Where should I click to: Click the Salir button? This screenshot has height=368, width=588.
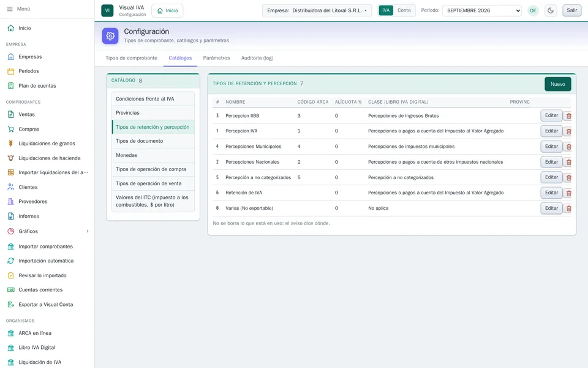[x=571, y=10]
